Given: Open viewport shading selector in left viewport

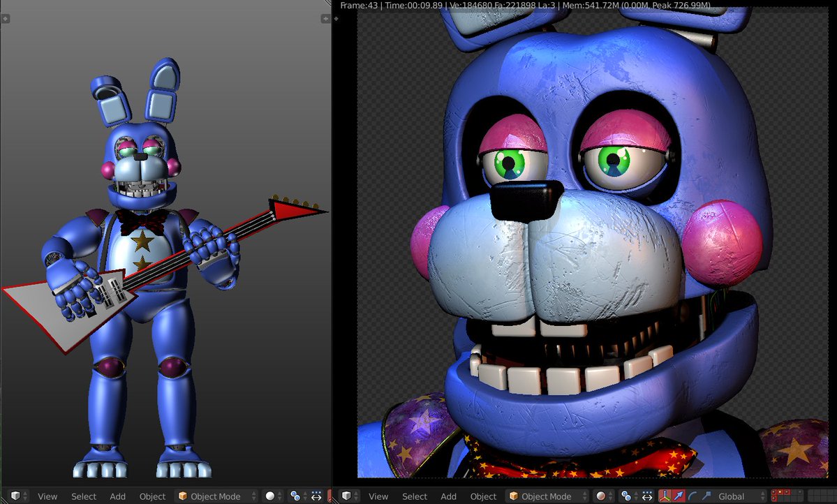Looking at the screenshot, I should coord(274,496).
